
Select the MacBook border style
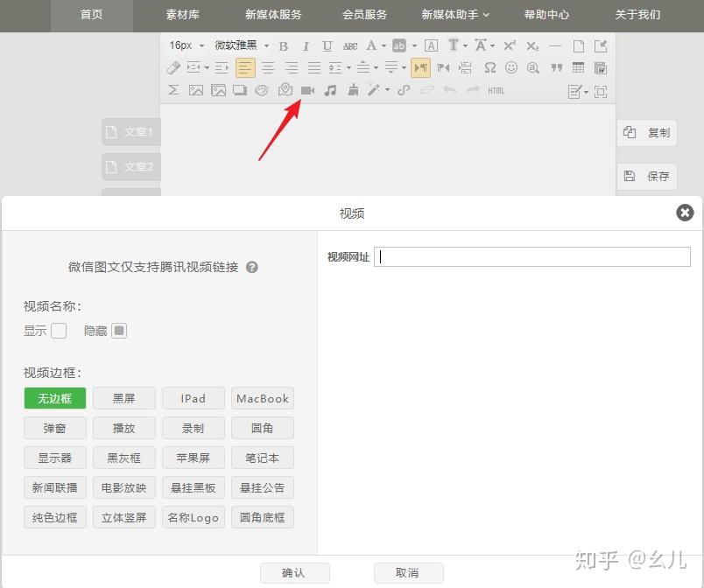pos(262,398)
